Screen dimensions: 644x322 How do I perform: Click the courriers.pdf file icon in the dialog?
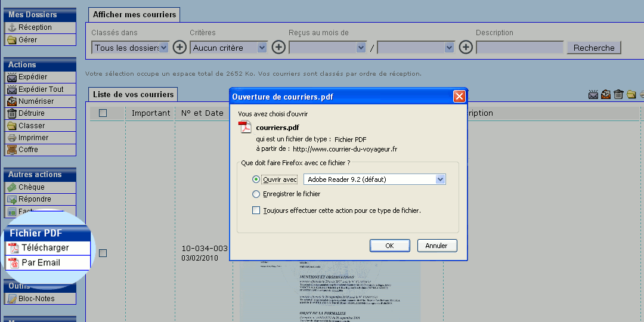point(245,127)
